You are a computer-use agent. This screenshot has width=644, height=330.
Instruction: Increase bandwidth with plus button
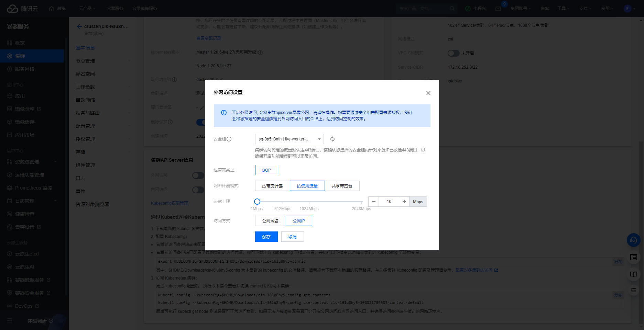pyautogui.click(x=404, y=202)
